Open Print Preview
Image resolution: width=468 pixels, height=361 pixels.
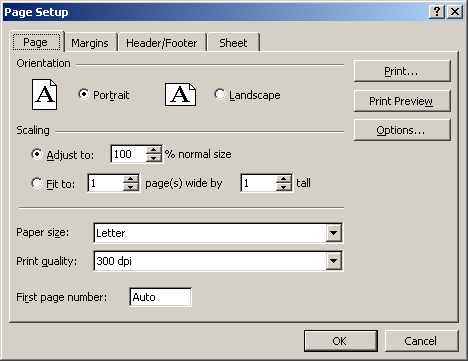[x=402, y=101]
